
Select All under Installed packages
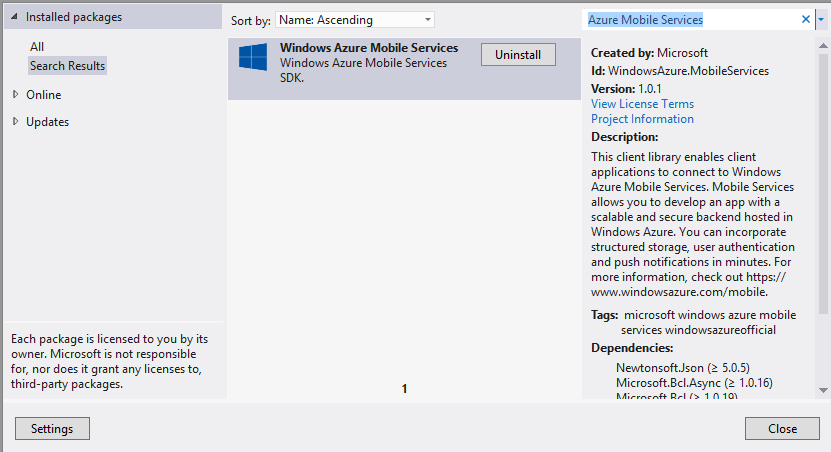pos(37,47)
